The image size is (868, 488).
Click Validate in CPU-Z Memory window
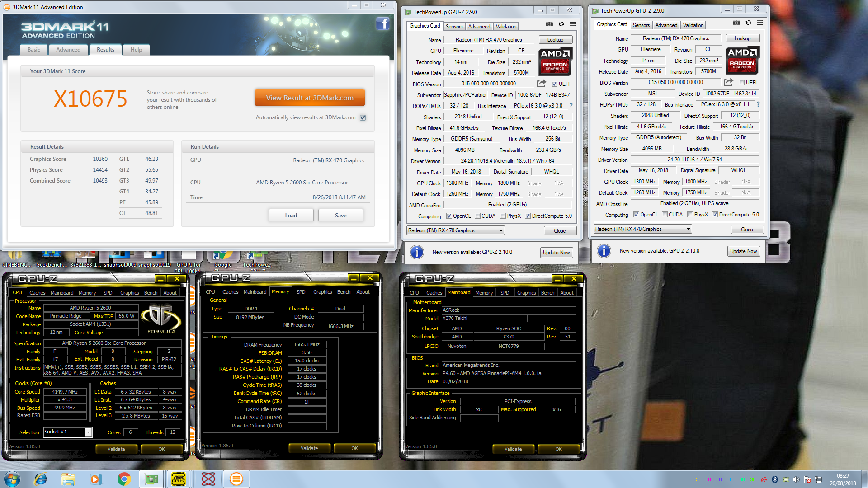[x=309, y=448]
